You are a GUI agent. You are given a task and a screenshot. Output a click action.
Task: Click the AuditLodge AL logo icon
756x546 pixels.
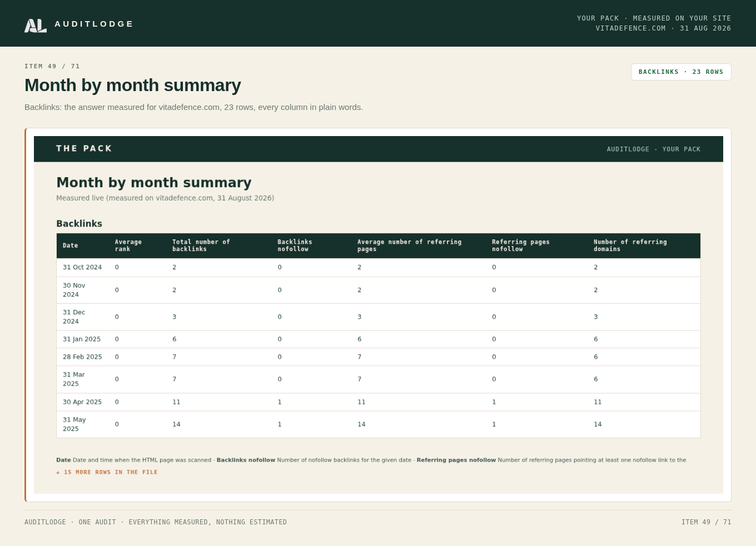pos(36,26)
